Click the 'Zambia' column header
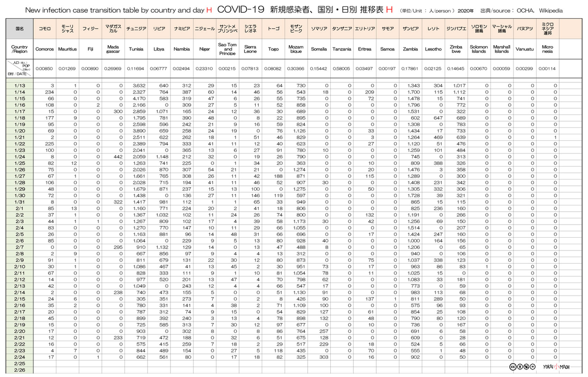The image size is (588, 377). [x=410, y=50]
